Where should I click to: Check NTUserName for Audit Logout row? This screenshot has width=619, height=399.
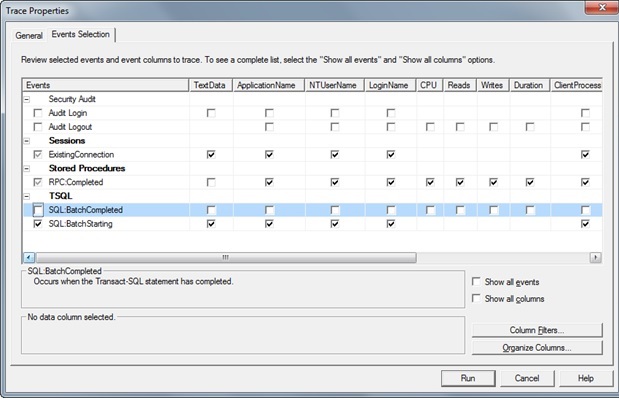click(335, 127)
